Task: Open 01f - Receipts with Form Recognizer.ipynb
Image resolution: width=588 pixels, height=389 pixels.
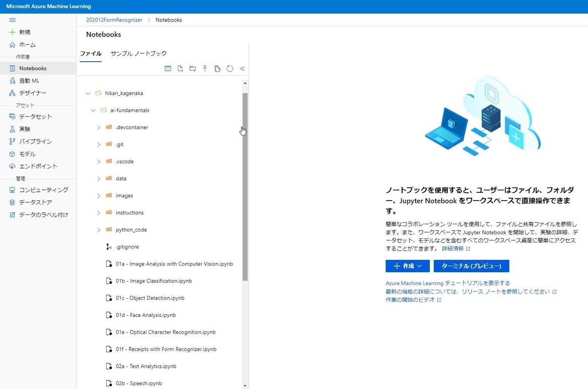Action: (166, 349)
